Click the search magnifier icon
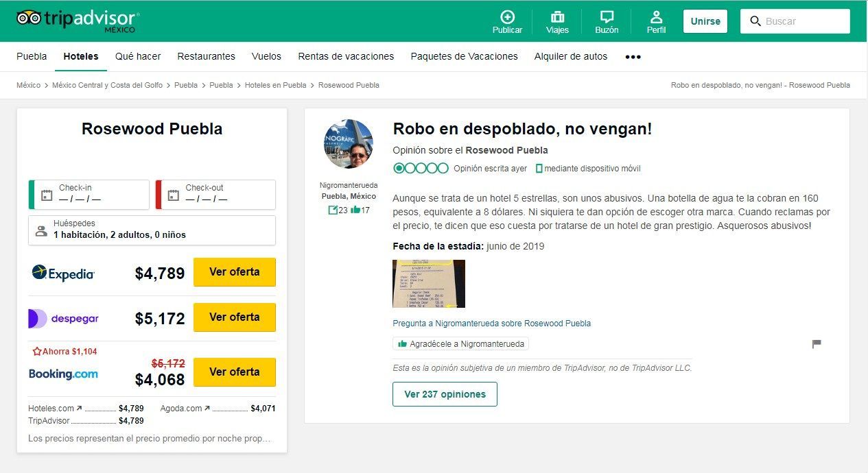 point(755,21)
